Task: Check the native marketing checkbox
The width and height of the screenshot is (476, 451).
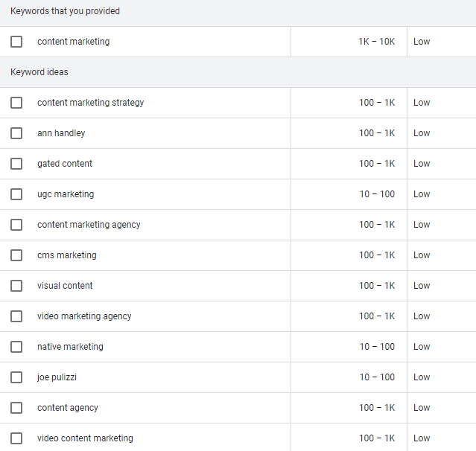Action: point(16,347)
